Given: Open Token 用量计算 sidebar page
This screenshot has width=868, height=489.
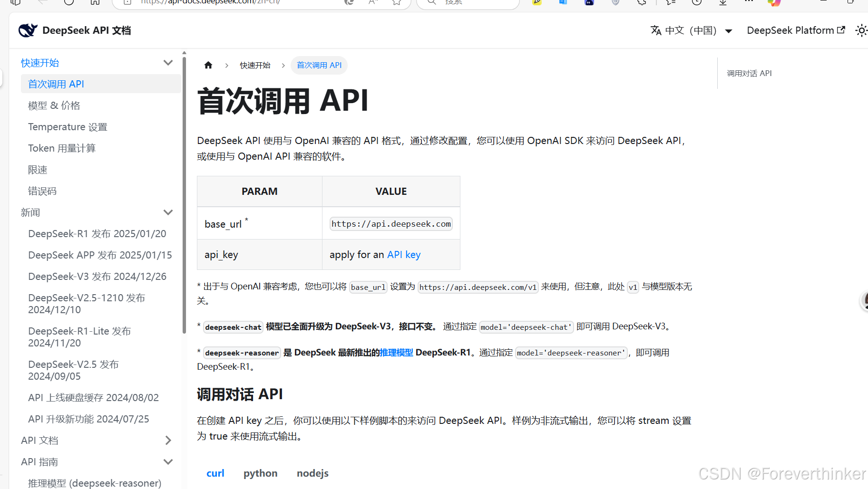Looking at the screenshot, I should (62, 148).
